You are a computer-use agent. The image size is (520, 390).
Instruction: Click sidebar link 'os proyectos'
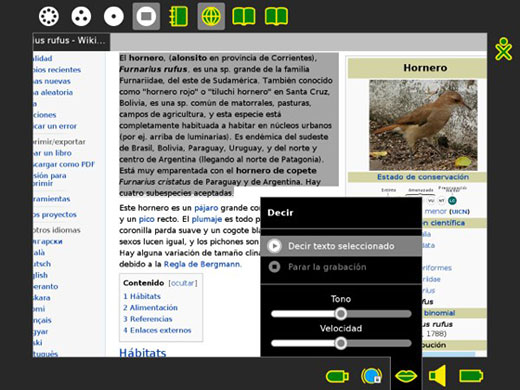[x=55, y=215]
